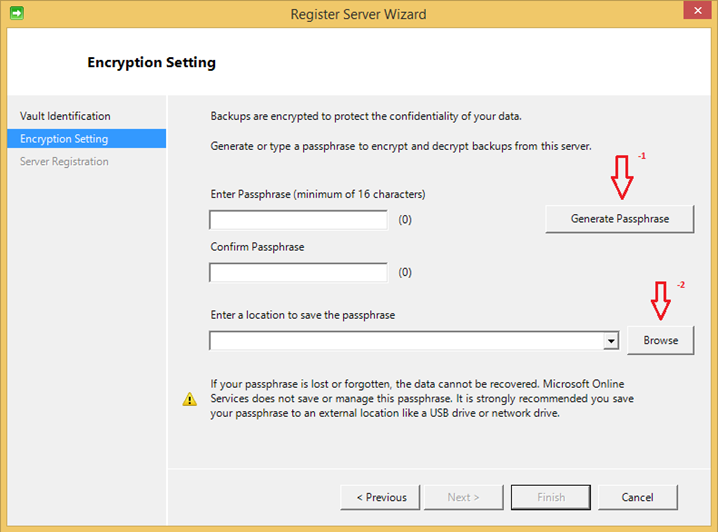Cancel the wizard
This screenshot has width=718, height=532.
637,497
